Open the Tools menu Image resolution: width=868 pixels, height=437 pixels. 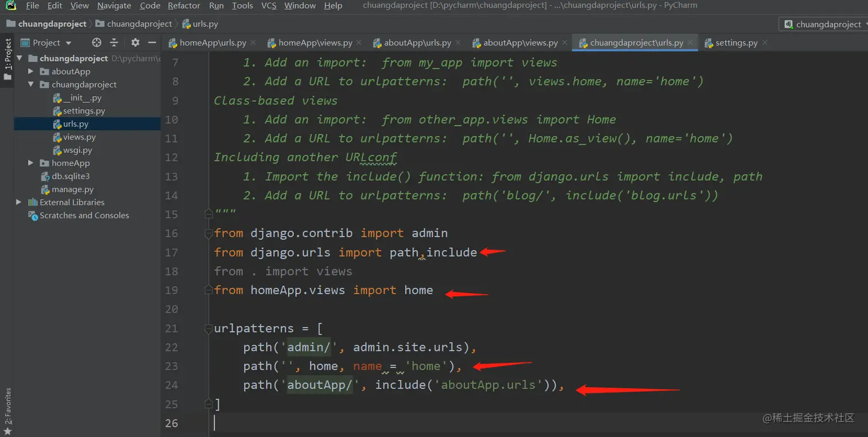242,6
